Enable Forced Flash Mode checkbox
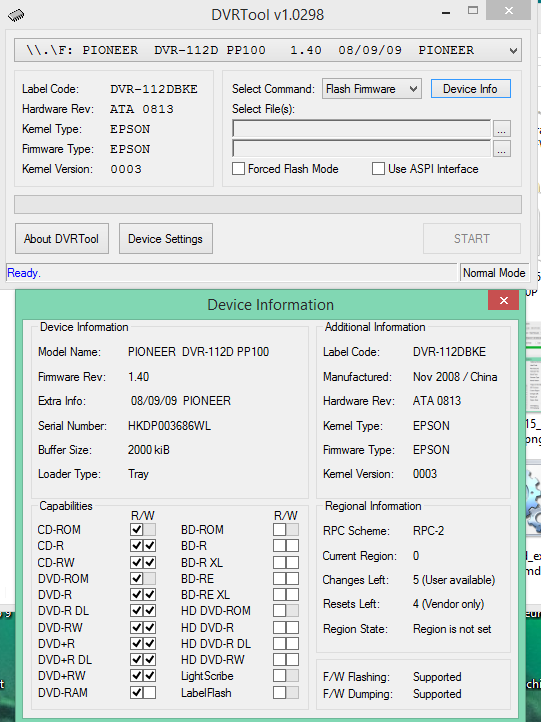Image resolution: width=541 pixels, height=722 pixels. point(239,169)
